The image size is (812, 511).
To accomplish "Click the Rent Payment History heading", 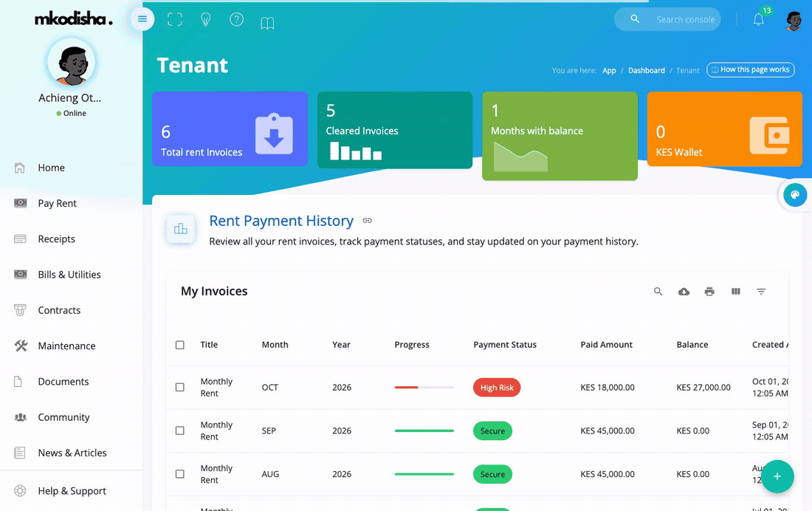I will 281,221.
